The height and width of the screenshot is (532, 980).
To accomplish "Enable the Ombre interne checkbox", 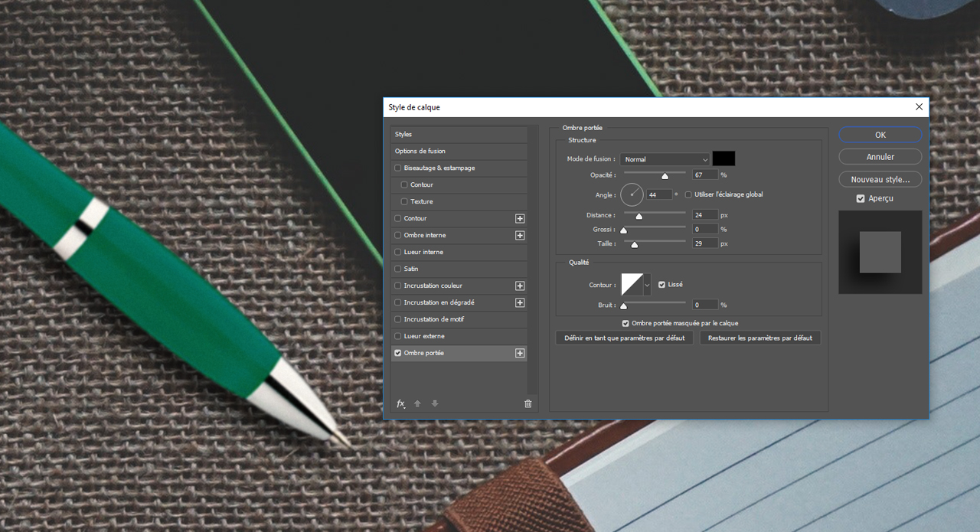I will coord(397,235).
